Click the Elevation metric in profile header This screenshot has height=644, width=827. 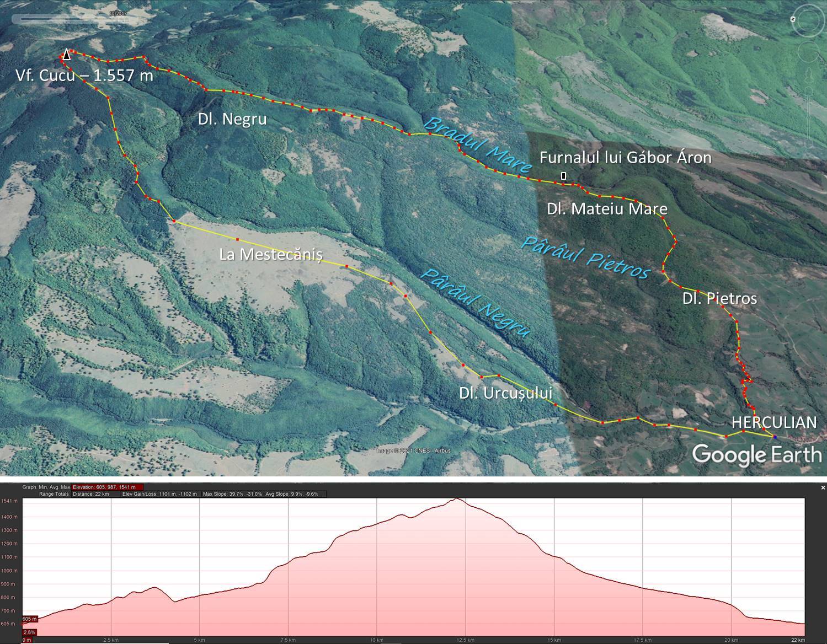[x=107, y=487]
